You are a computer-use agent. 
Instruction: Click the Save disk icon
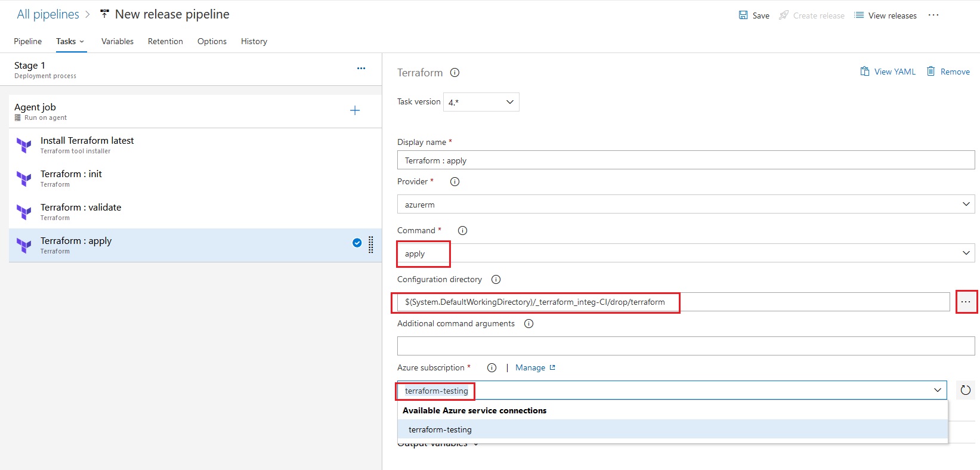tap(743, 15)
